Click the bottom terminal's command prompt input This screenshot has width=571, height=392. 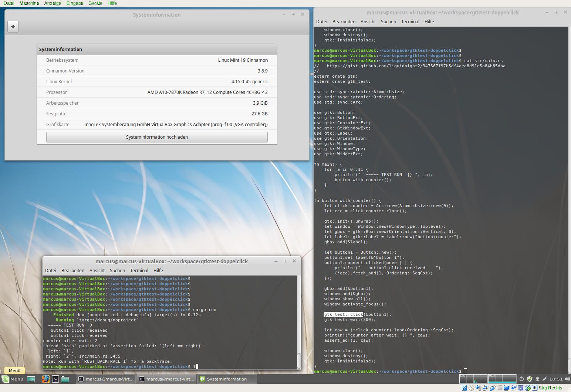(x=196, y=366)
